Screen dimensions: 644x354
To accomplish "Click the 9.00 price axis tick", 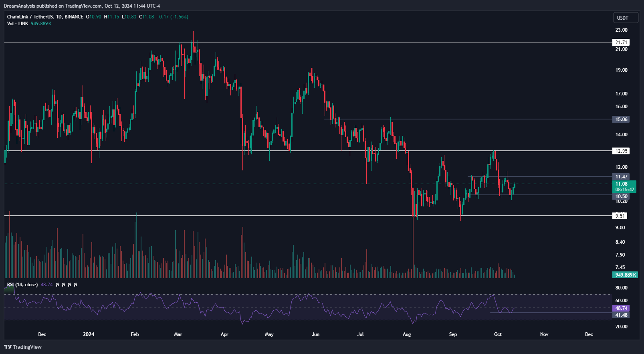I will point(620,228).
